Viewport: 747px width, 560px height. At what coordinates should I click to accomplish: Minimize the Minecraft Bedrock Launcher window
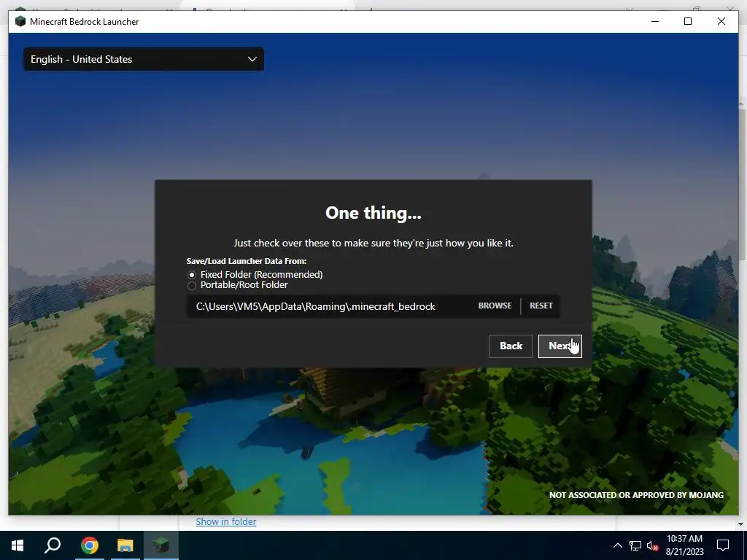click(655, 21)
